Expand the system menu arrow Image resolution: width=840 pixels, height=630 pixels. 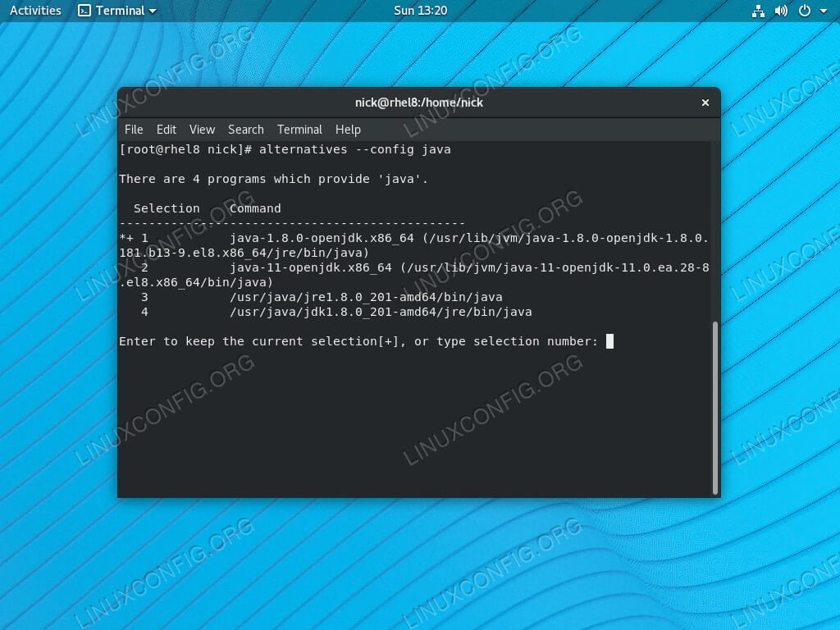(x=824, y=11)
